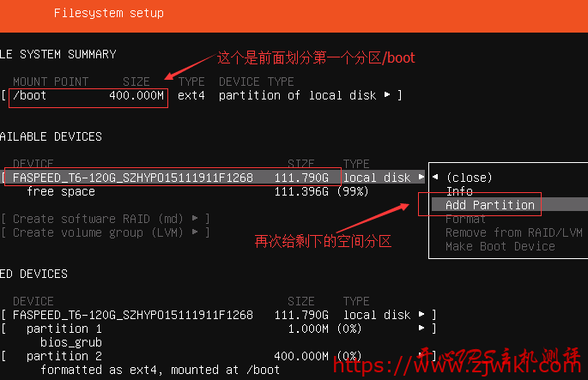Select Add Partition in the context menu
Screen dimensions: 588x380
click(490, 205)
